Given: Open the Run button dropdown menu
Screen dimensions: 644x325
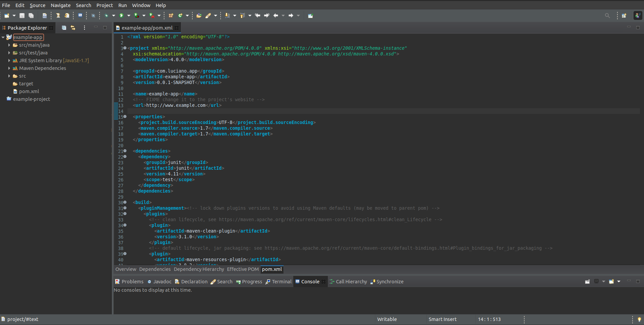Looking at the screenshot, I should pos(128,15).
